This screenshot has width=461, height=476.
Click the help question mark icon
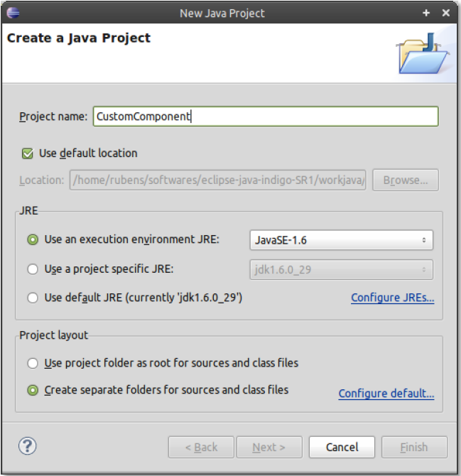click(27, 446)
